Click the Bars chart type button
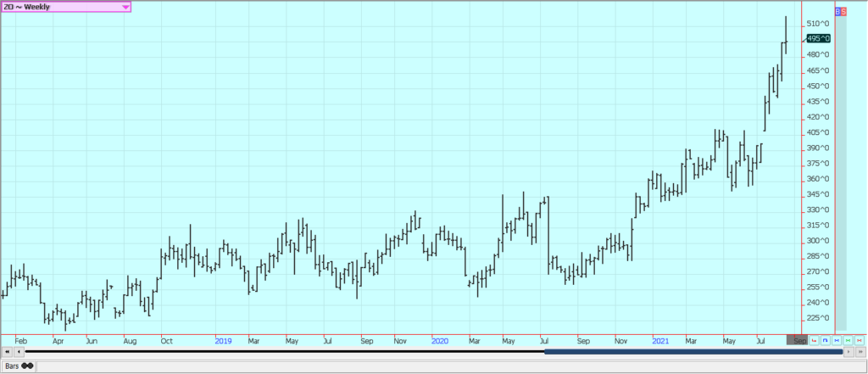This screenshot has height=374, width=868. tap(19, 366)
